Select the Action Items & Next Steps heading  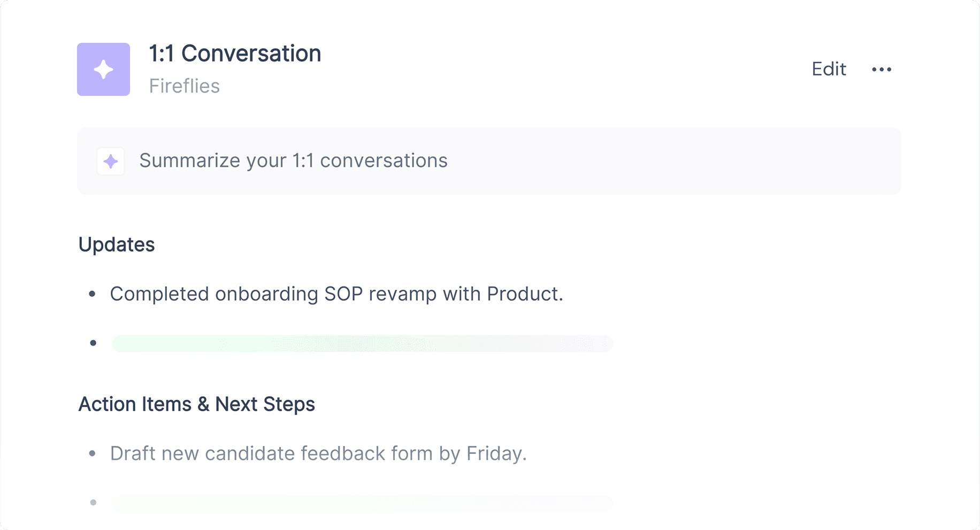point(196,404)
